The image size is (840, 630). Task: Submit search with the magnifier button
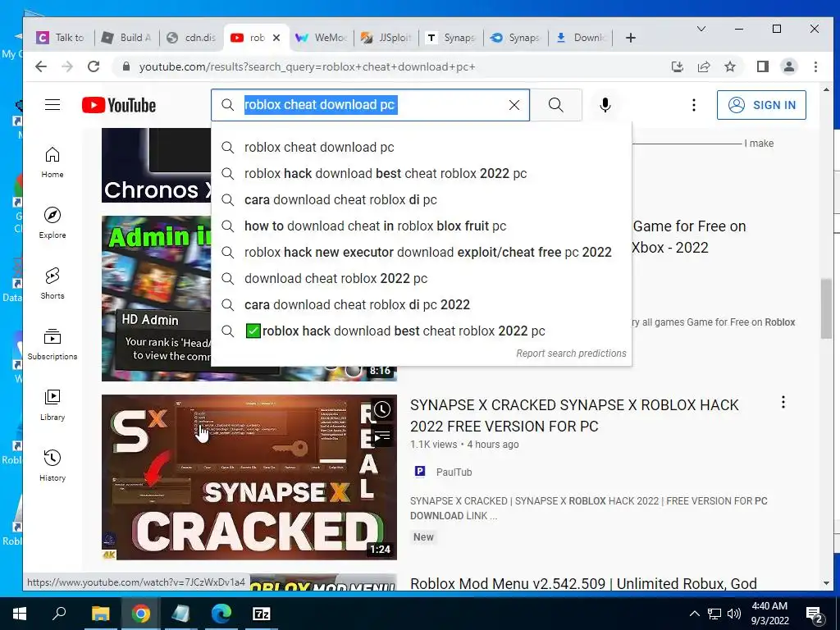[556, 105]
